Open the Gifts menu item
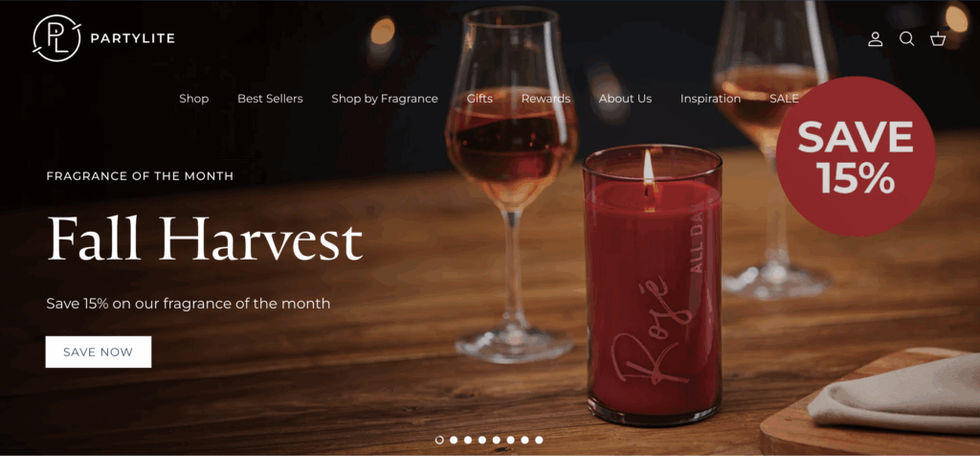Screen dimensions: 980x456 coord(479,99)
